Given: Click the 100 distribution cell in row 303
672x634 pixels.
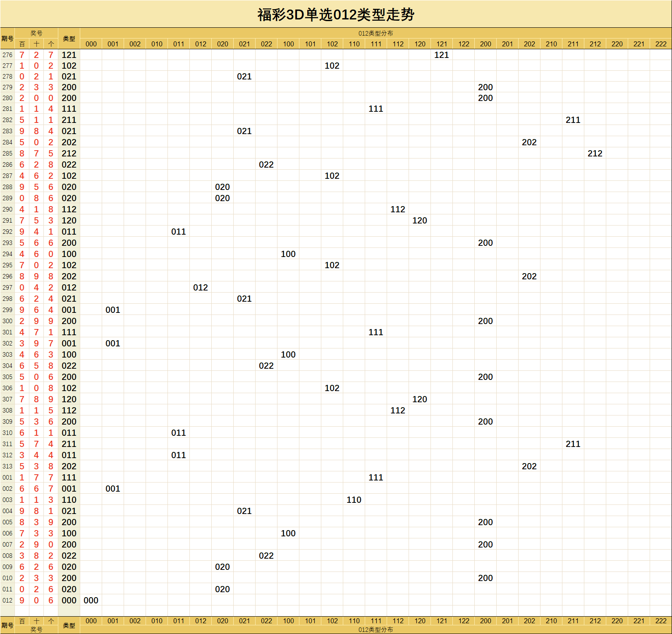Looking at the screenshot, I should (288, 354).
